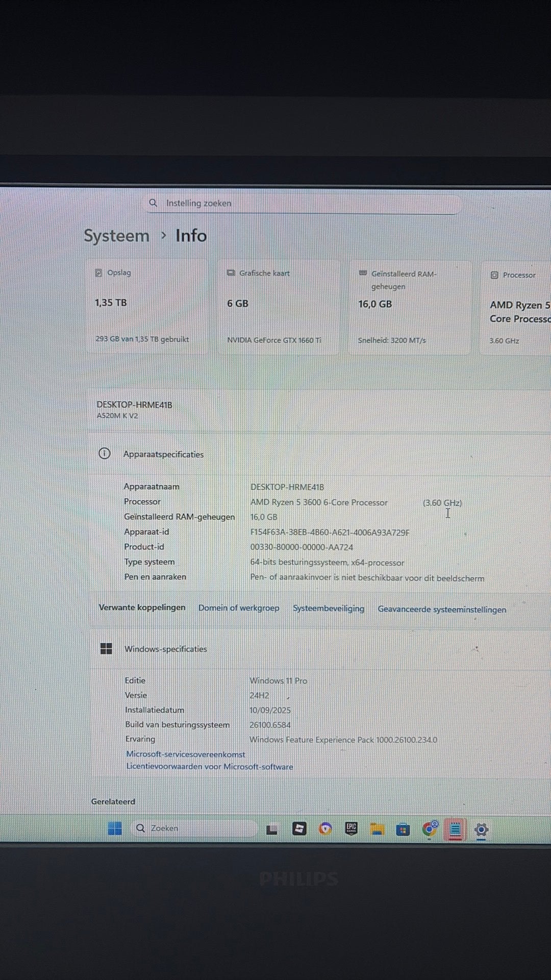Image resolution: width=551 pixels, height=980 pixels.
Task: Click the Pen en aanraken value text
Action: (x=367, y=578)
